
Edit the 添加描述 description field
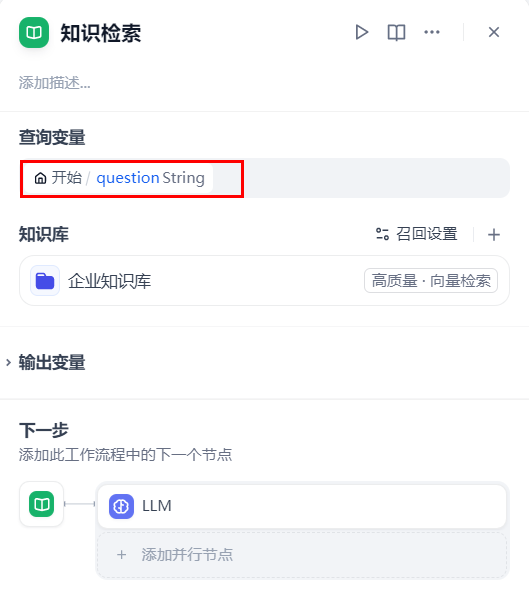click(x=55, y=83)
